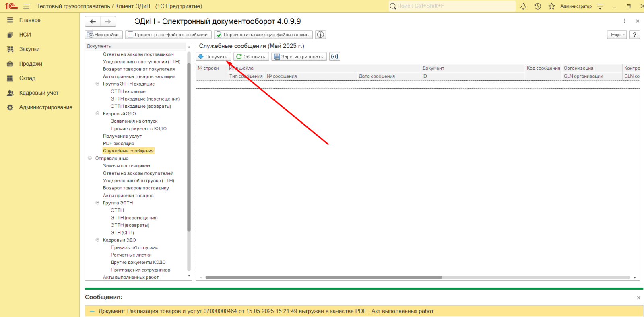Select Уведомления о поступлении (ТТН)
644x317 pixels.
142,62
